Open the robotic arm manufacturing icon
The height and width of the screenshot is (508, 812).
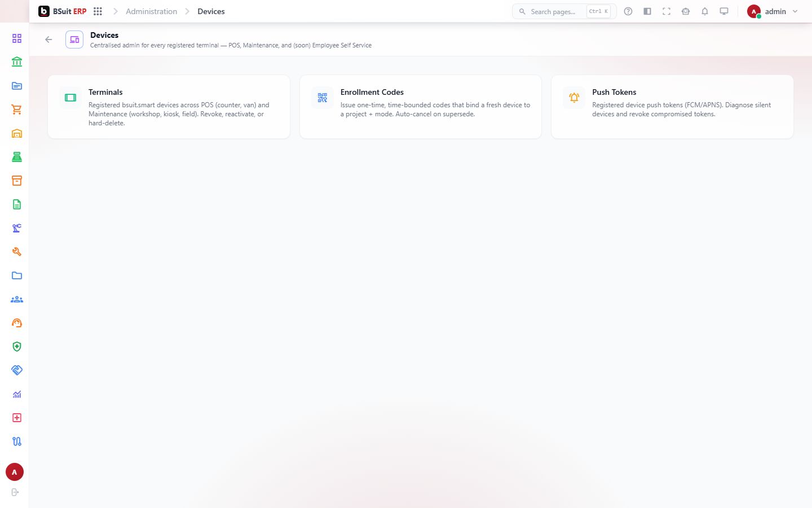click(17, 228)
